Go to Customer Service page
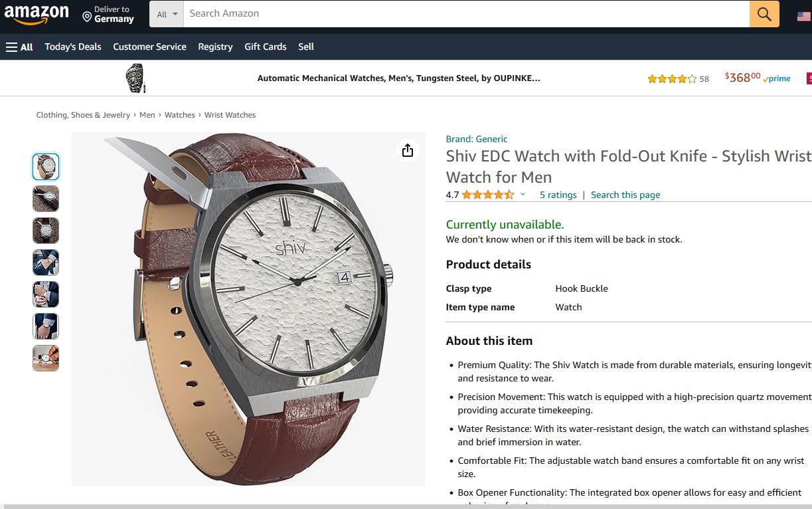 tap(149, 47)
